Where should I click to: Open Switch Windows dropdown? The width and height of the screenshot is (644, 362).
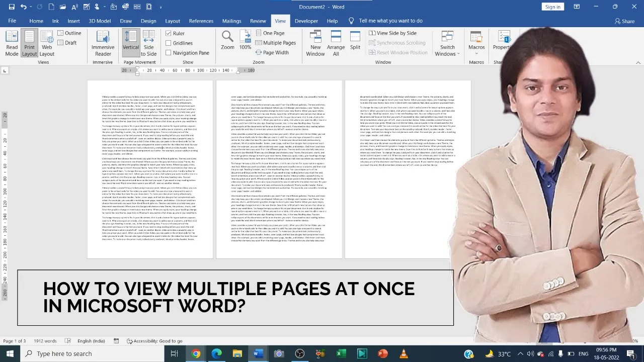[x=447, y=43]
